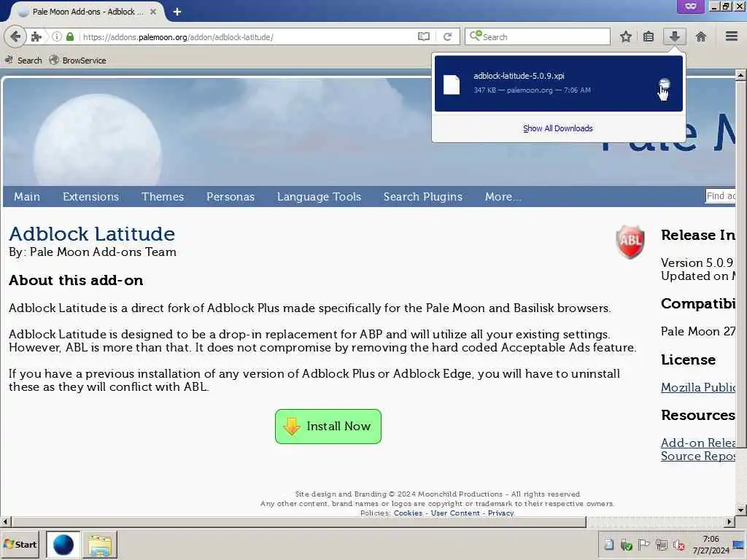
Task: Click the downloaded file icon for adblock-latitude-5.0.9.xpi
Action: click(452, 85)
